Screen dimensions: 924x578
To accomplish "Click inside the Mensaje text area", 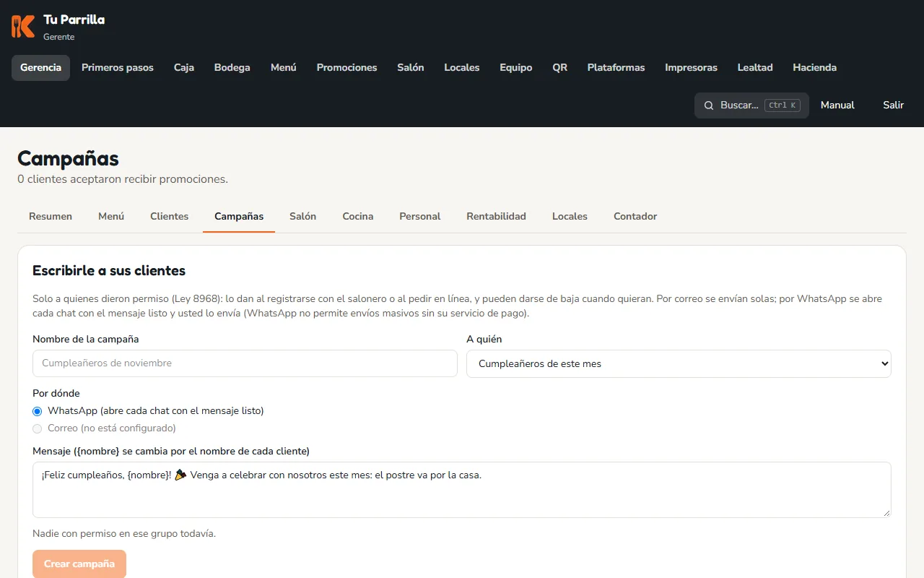I will [462, 490].
